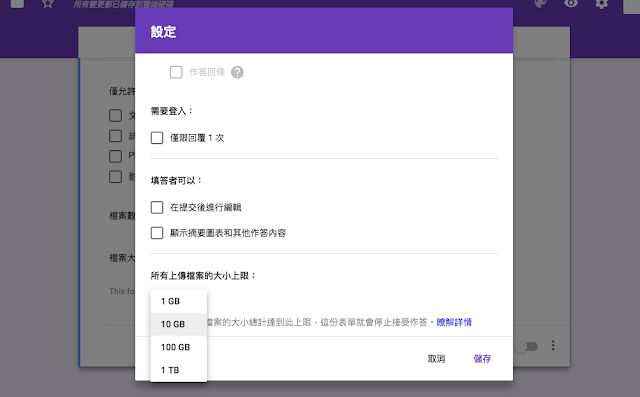640x397 pixels.
Task: Click the 取消 cancel button
Action: tap(436, 359)
